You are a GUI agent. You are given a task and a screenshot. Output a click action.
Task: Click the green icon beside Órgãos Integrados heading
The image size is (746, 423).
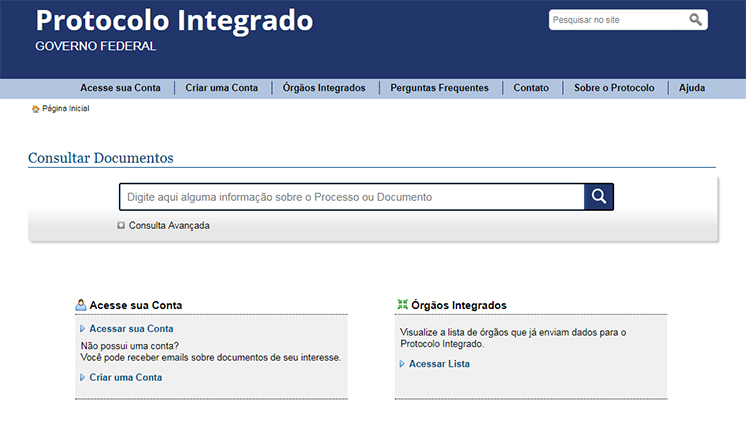tap(402, 304)
